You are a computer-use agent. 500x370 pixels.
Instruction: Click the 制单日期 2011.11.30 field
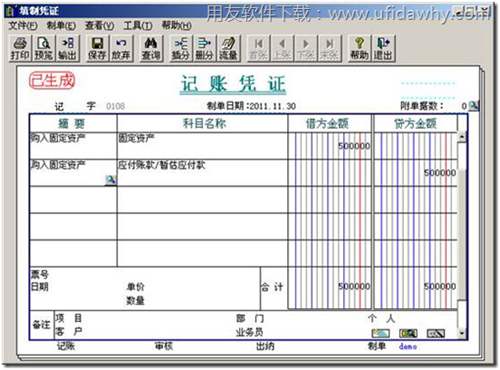(251, 106)
